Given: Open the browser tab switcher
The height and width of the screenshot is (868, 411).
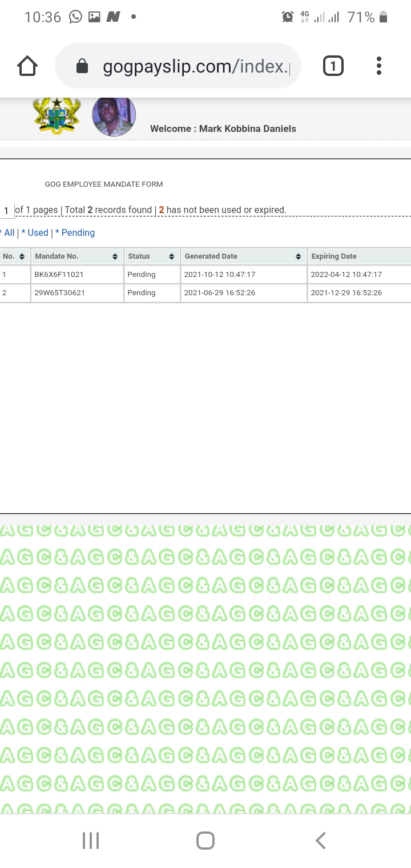Looking at the screenshot, I should click(333, 66).
